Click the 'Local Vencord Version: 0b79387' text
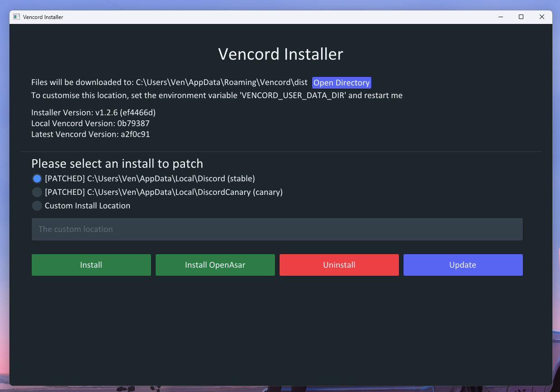560x392 pixels. [x=90, y=123]
